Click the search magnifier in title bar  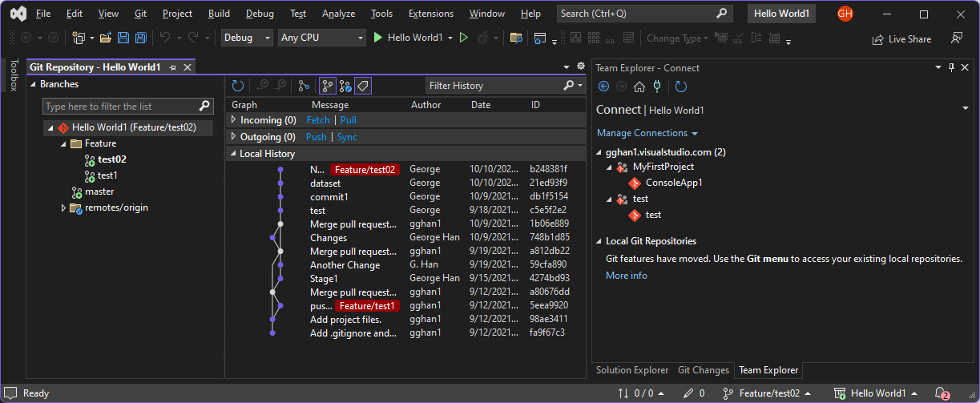click(722, 14)
